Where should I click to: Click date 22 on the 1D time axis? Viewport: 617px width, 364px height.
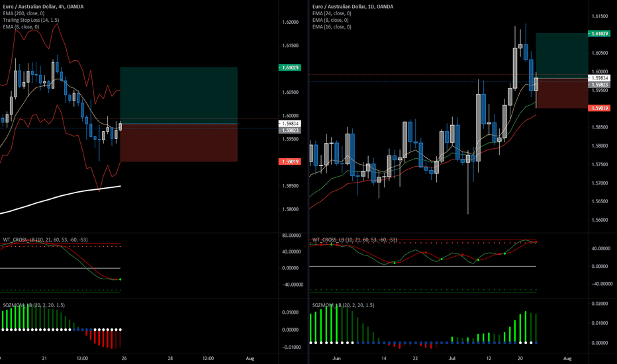[x=415, y=359]
